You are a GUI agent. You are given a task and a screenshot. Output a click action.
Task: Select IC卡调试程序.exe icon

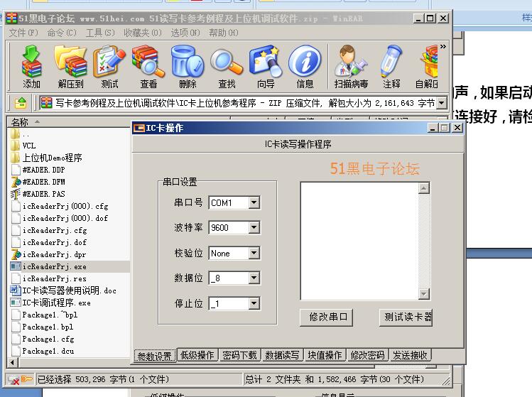[x=16, y=303]
